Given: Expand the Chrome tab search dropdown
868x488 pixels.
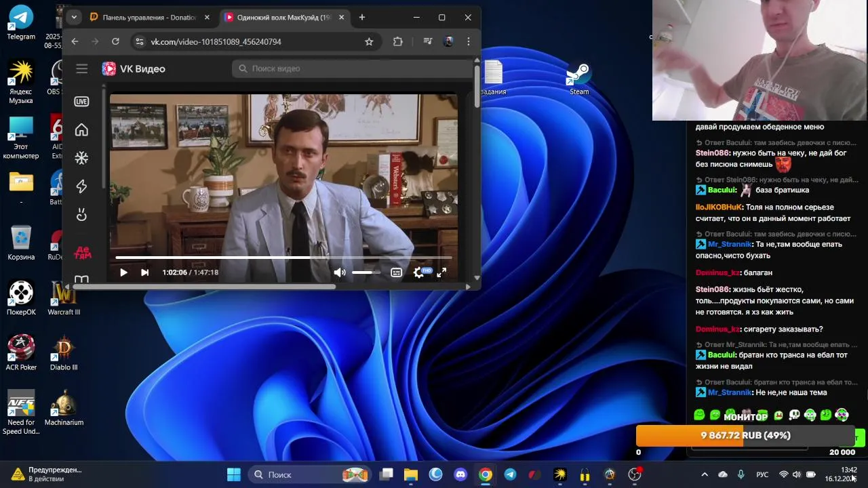Looking at the screenshot, I should pos(74,18).
